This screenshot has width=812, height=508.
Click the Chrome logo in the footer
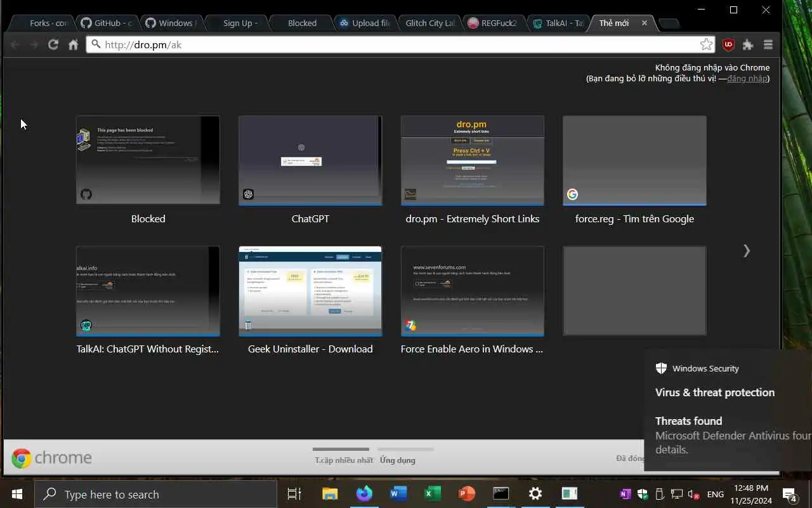point(51,458)
